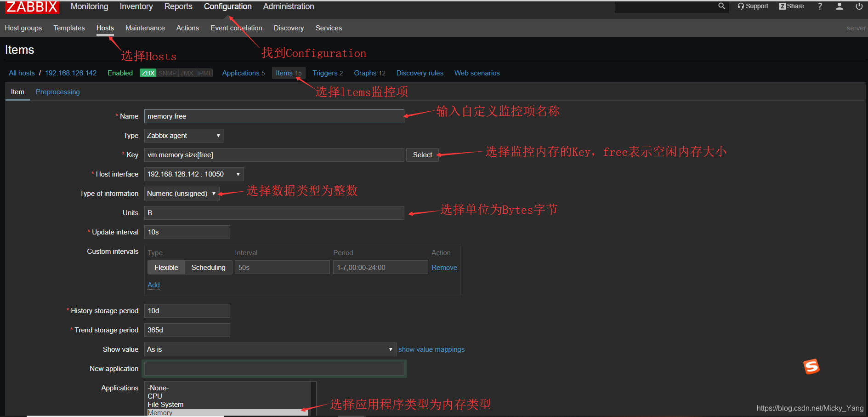Go to Event correlation submenu
This screenshot has height=417, width=868.
(x=236, y=28)
